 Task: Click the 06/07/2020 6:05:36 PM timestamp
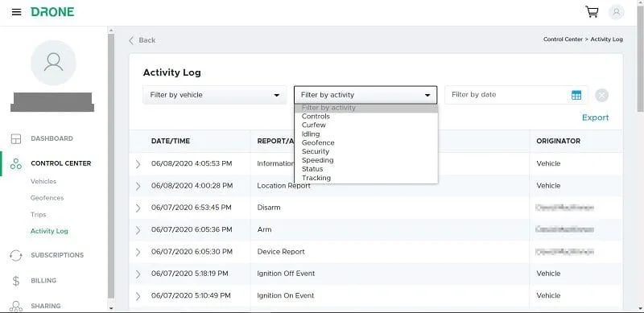(192, 229)
